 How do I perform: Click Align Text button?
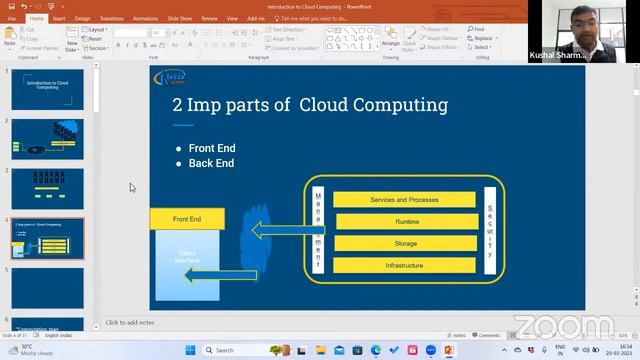pos(282,39)
